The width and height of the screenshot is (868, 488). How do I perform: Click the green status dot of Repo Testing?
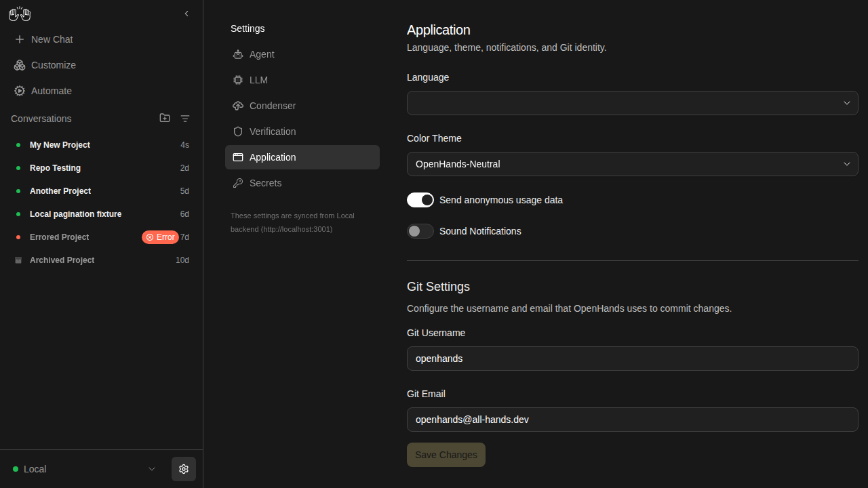tap(18, 168)
